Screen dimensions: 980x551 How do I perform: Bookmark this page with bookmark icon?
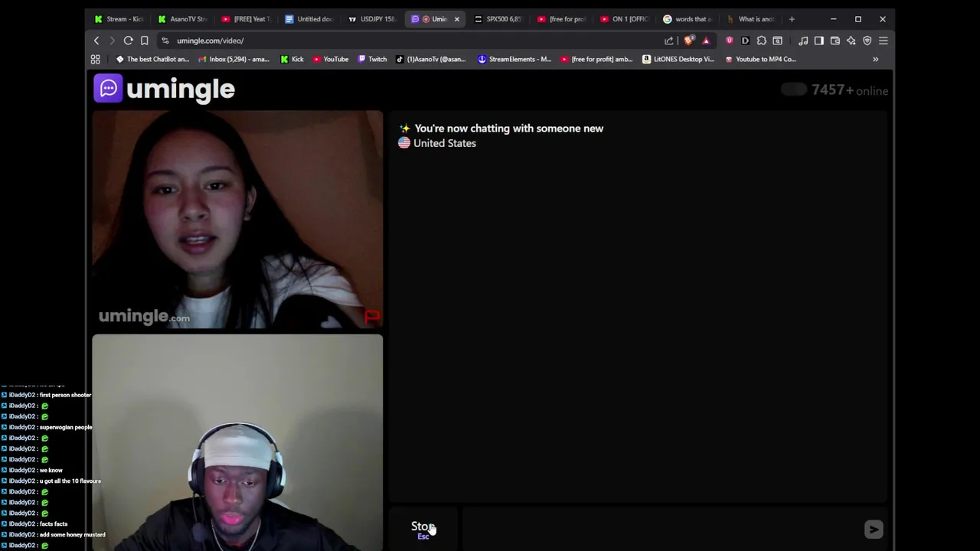coord(144,41)
